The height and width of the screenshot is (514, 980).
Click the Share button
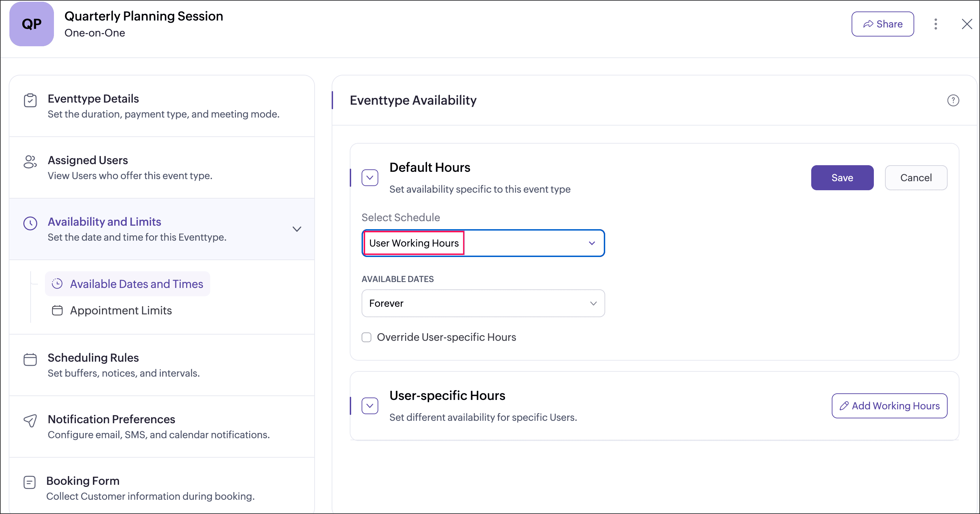[882, 24]
